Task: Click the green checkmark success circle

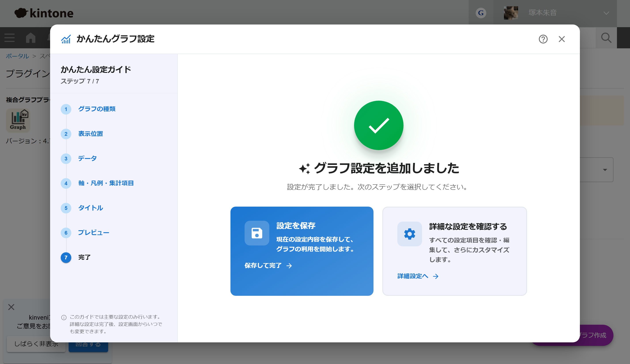Action: click(379, 125)
